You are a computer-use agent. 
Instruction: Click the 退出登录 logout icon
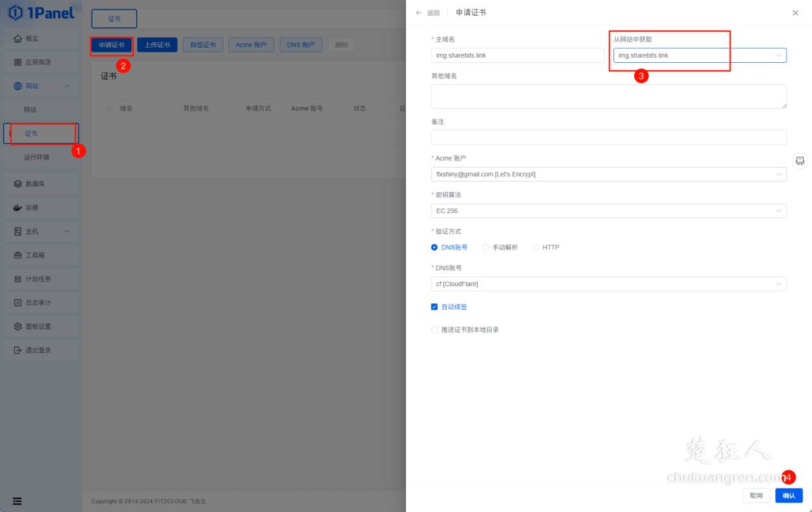tap(41, 350)
